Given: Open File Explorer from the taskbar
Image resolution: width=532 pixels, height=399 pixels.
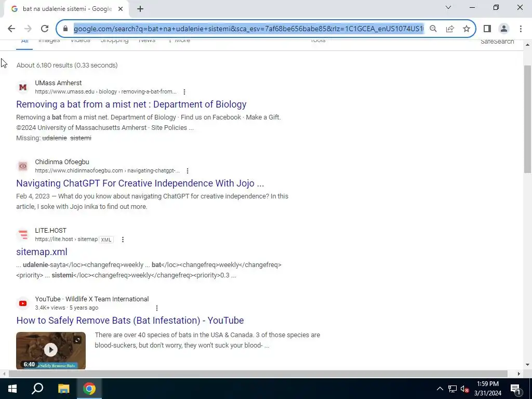Looking at the screenshot, I should click(x=63, y=389).
